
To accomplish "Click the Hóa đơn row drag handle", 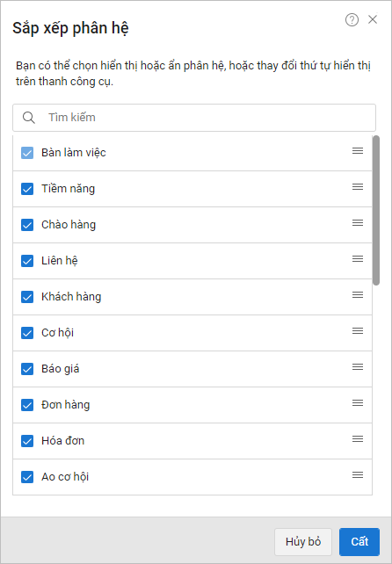I will pyautogui.click(x=358, y=439).
